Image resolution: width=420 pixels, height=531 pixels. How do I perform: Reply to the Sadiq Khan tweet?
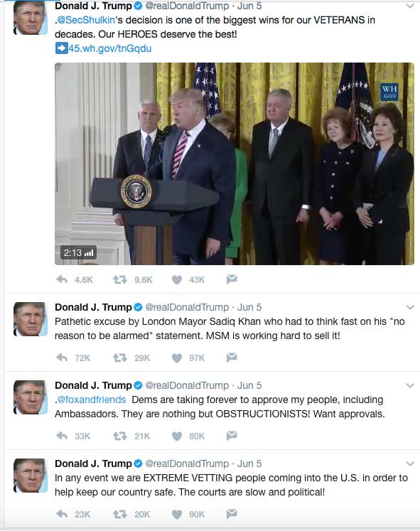(x=62, y=358)
